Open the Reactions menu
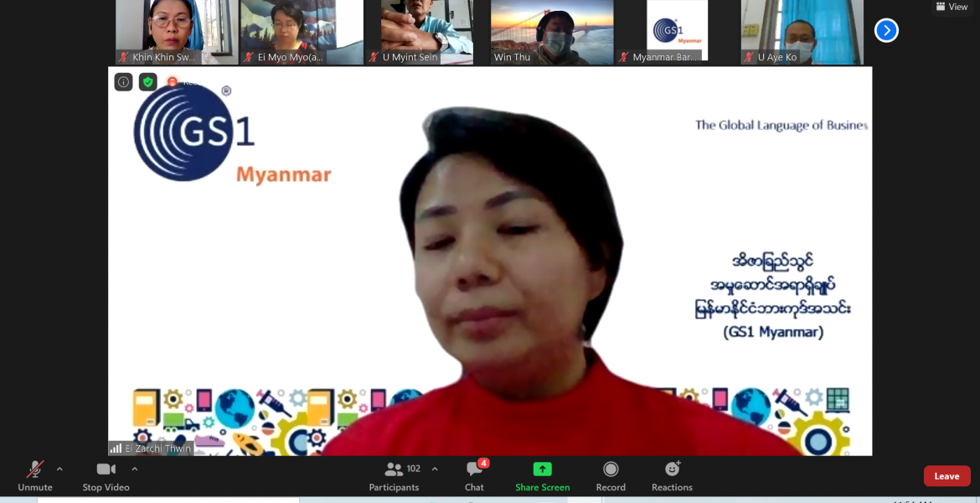 pos(672,476)
